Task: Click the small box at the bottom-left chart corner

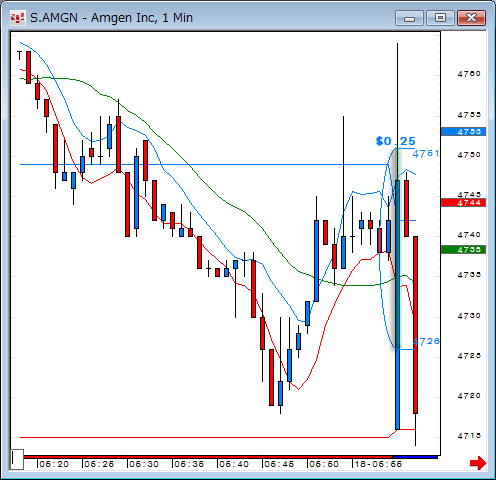Action: coord(17,459)
